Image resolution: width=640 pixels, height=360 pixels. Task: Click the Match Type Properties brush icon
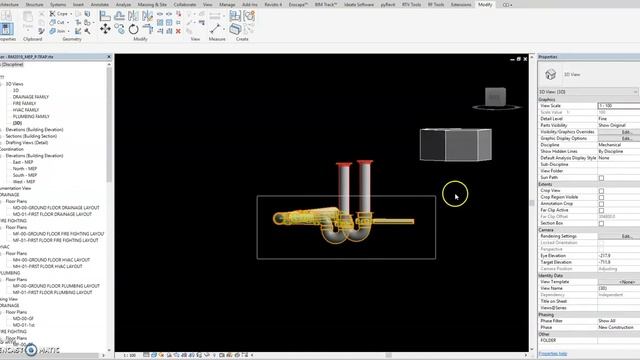pos(41,31)
